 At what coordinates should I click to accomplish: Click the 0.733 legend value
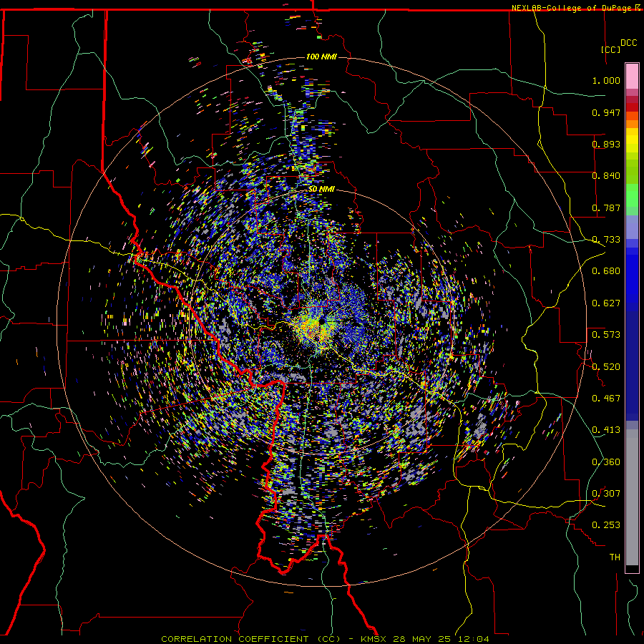point(606,240)
